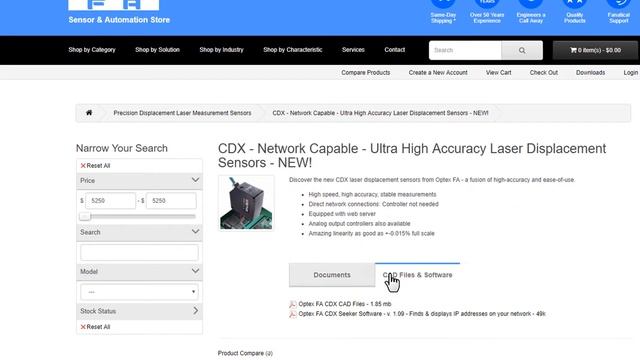This screenshot has width=640, height=360.
Task: Click the price range slider handle
Action: pyautogui.click(x=84, y=216)
